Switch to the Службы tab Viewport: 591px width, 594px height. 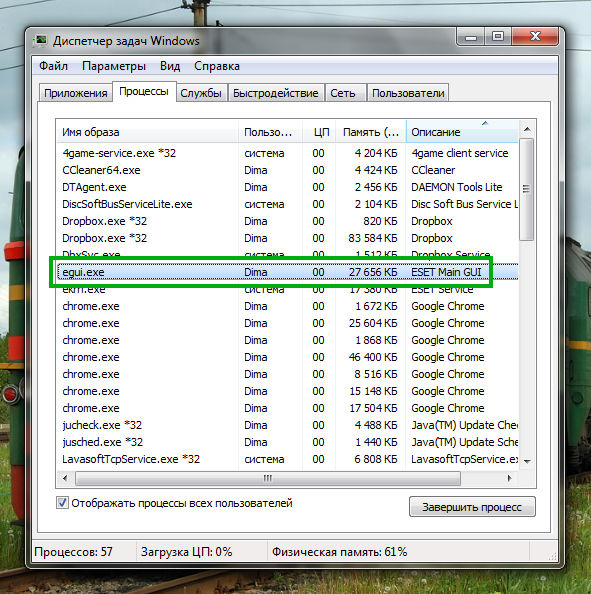[201, 93]
